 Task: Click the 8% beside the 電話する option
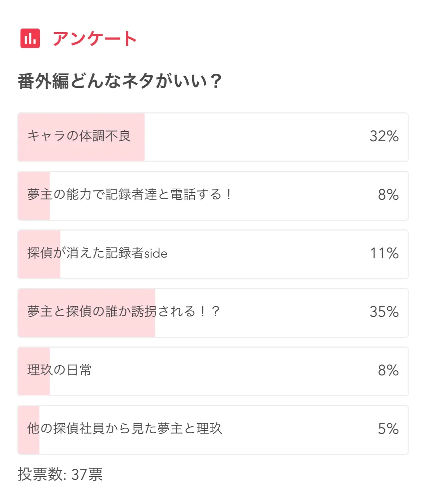pos(388,195)
